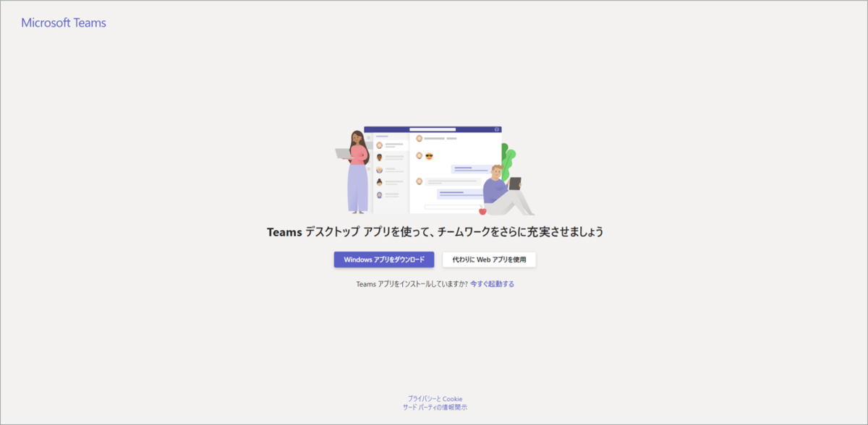
Task: Download the Windows app via purple button
Action: tap(384, 259)
